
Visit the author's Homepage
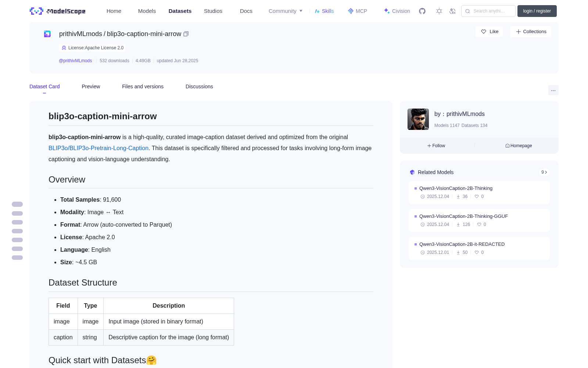coord(519,146)
